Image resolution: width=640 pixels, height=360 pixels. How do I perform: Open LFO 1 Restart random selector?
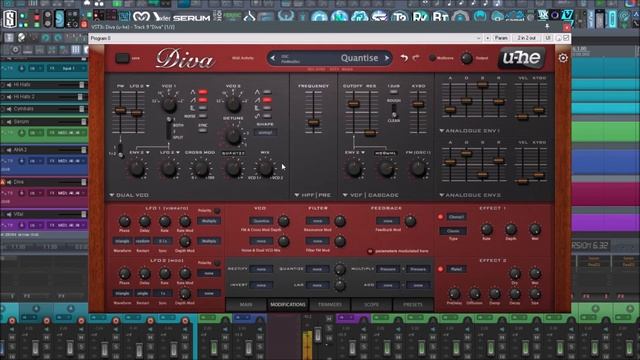[x=143, y=241]
